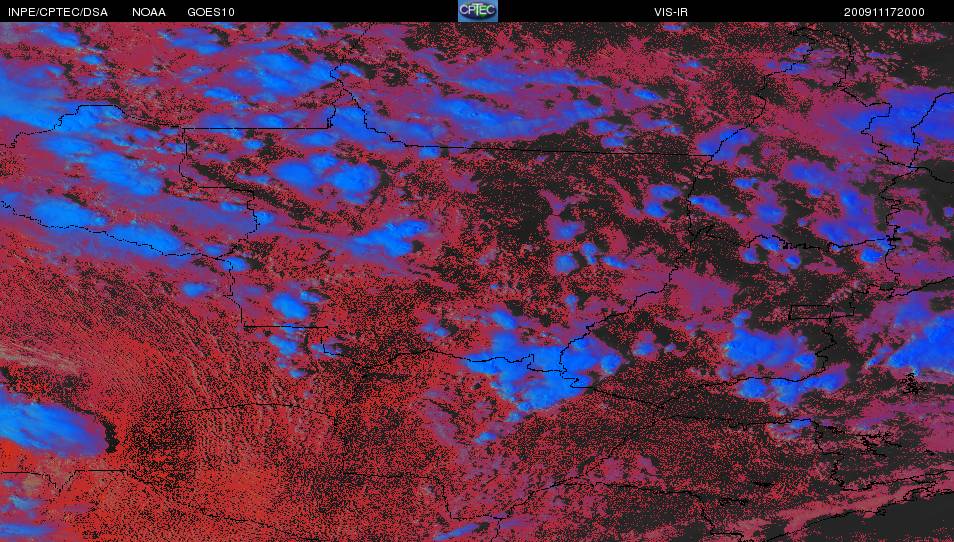This screenshot has width=954, height=542.
Task: Click the 200911172000 timestamp
Action: tap(884, 12)
